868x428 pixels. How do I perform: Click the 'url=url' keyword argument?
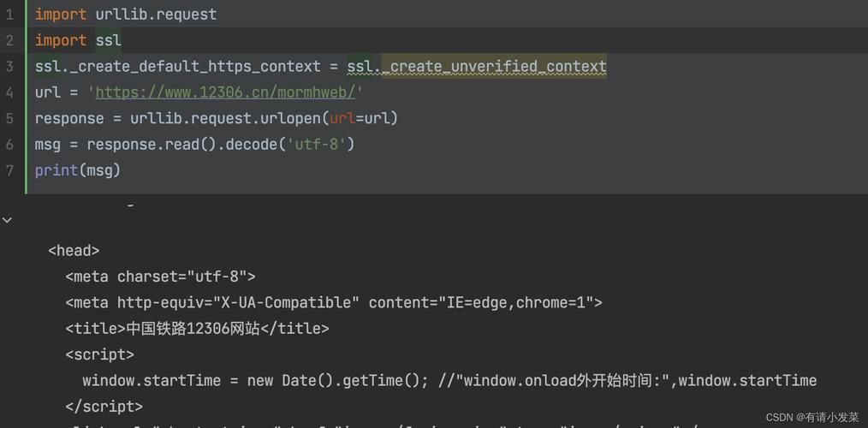click(x=360, y=118)
